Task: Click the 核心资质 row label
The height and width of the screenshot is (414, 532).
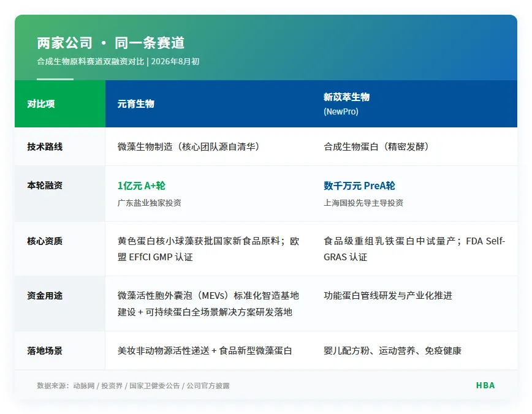Action: 45,241
